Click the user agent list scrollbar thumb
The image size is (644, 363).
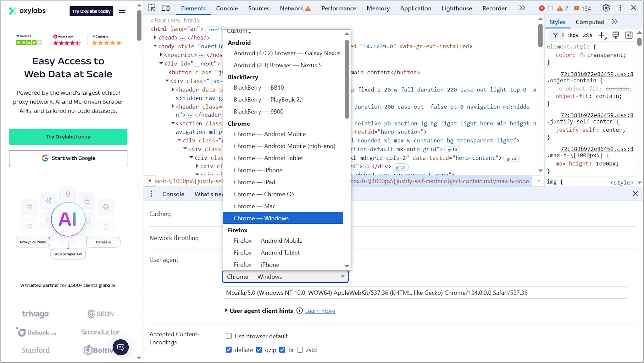(x=347, y=79)
